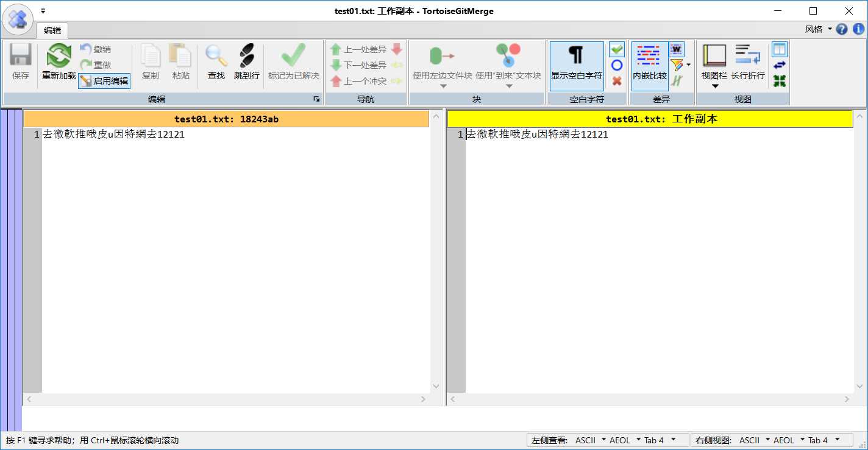
Task: Click right pane horizontal scroll-left arrow
Action: (x=452, y=399)
